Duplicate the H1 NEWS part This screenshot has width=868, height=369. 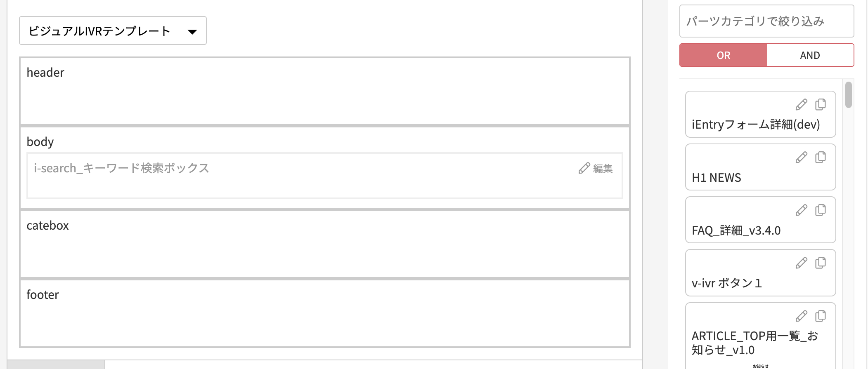coord(821,157)
